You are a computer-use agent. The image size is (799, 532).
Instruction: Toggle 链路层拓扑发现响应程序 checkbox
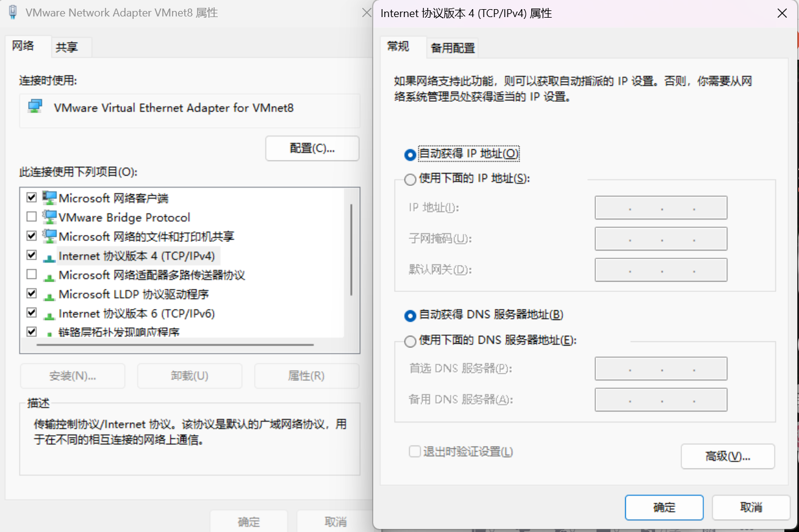coord(32,332)
